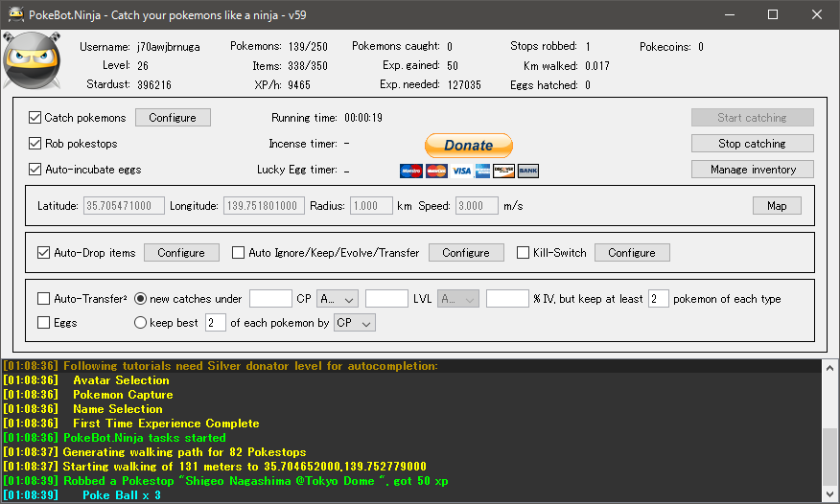The height and width of the screenshot is (504, 840).
Task: Click the 'keep at least' number field
Action: [x=659, y=299]
